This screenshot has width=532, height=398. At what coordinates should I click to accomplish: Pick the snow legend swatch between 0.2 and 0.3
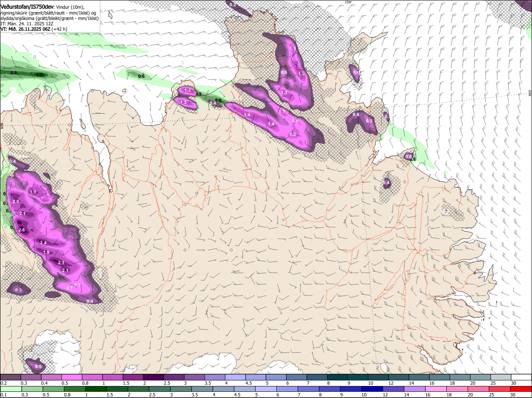(10, 377)
